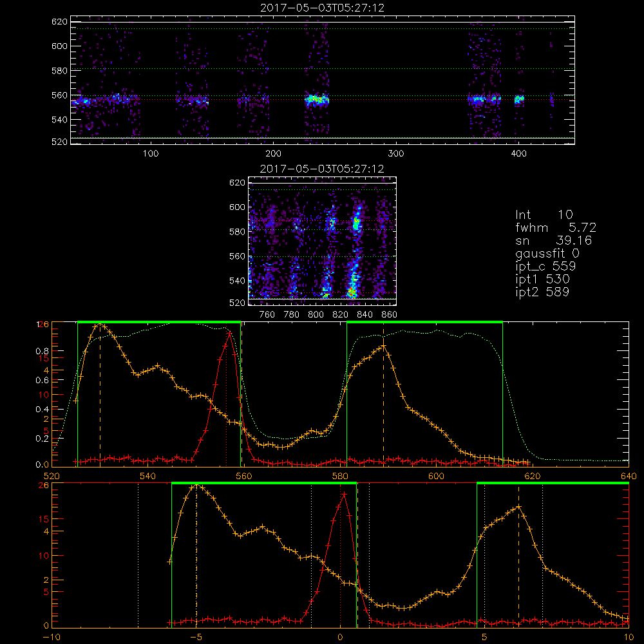Click the brightest emission blob in top spectrogram

[317, 99]
